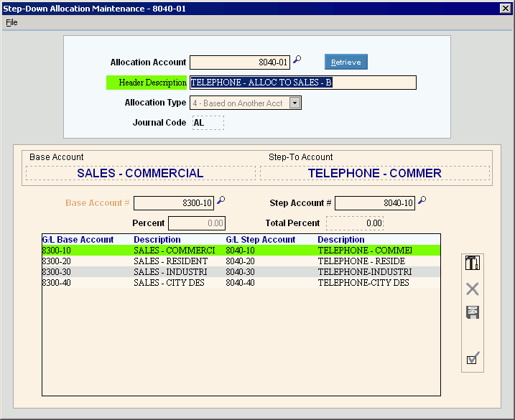Open lookup magnifier beside Base Account #
Viewport: 515px width, 420px height.
click(x=221, y=202)
